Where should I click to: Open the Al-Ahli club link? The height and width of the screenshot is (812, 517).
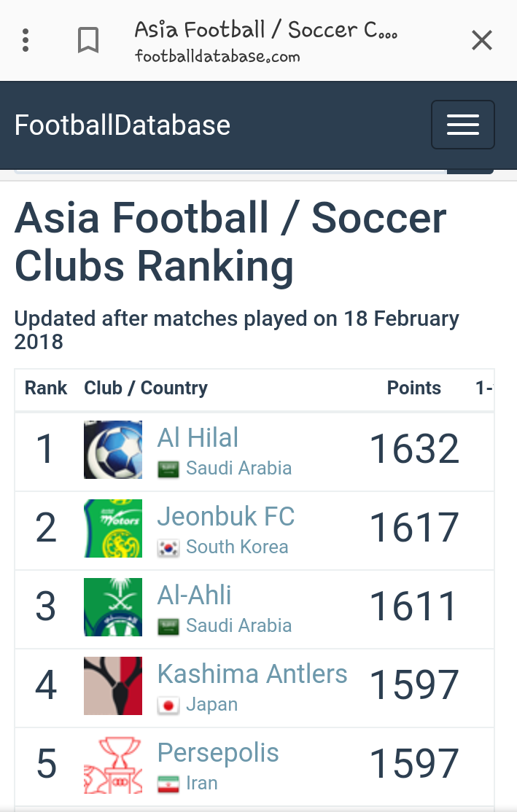pyautogui.click(x=194, y=595)
